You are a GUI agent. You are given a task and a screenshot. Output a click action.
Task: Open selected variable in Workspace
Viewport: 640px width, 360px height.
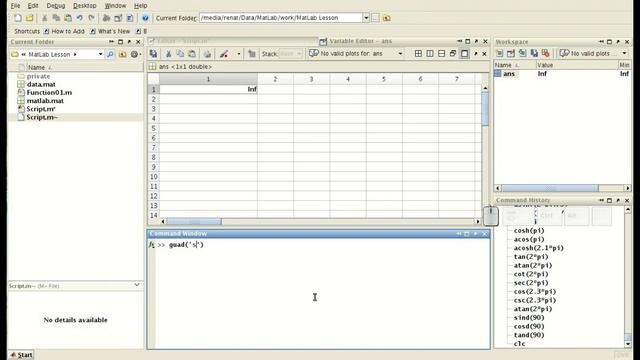511,53
